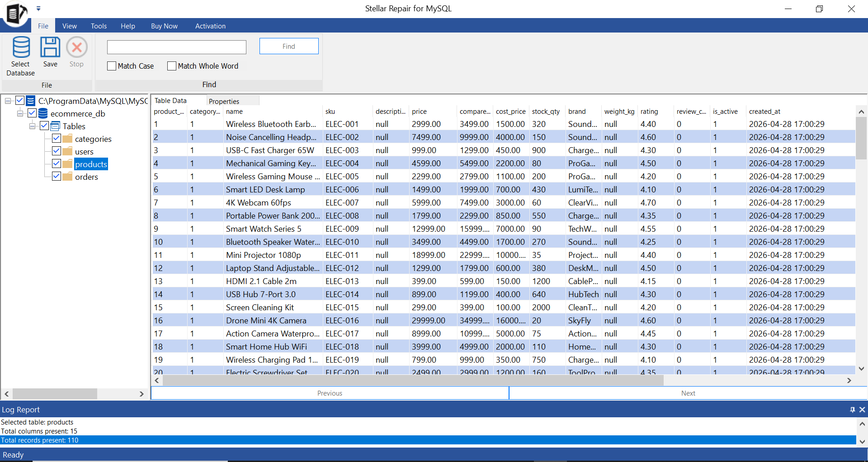
Task: Collapse the Tables tree node
Action: tap(33, 126)
